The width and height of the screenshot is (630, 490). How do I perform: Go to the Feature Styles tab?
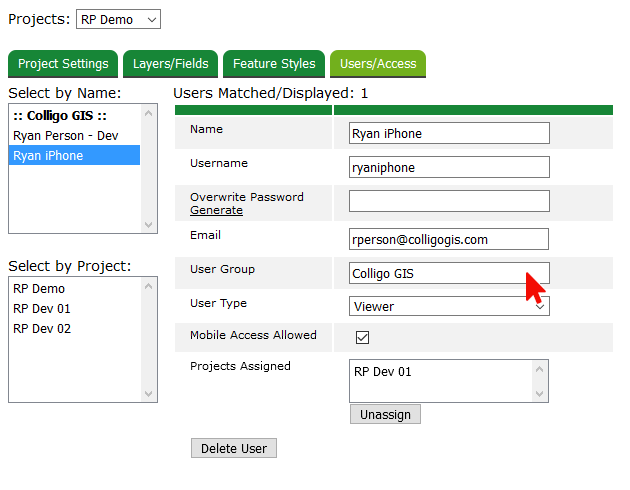(x=274, y=64)
